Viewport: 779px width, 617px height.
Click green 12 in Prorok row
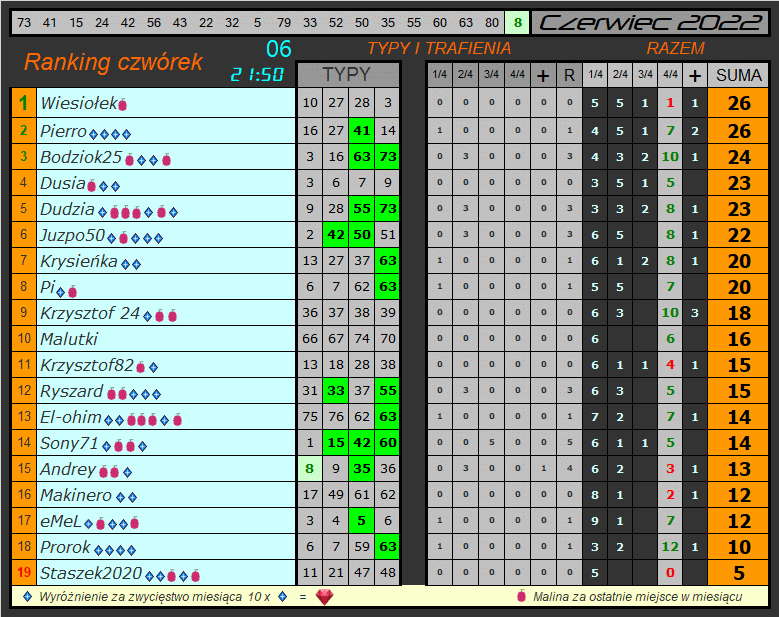click(x=670, y=547)
